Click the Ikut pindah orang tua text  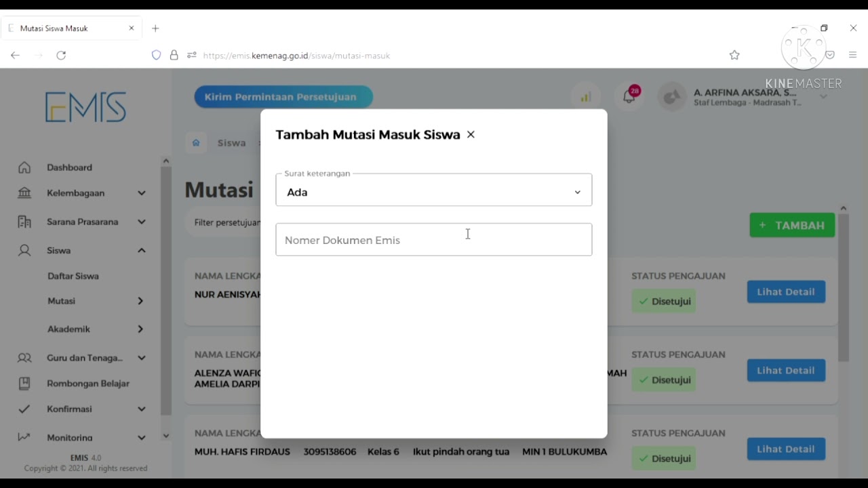click(x=461, y=452)
